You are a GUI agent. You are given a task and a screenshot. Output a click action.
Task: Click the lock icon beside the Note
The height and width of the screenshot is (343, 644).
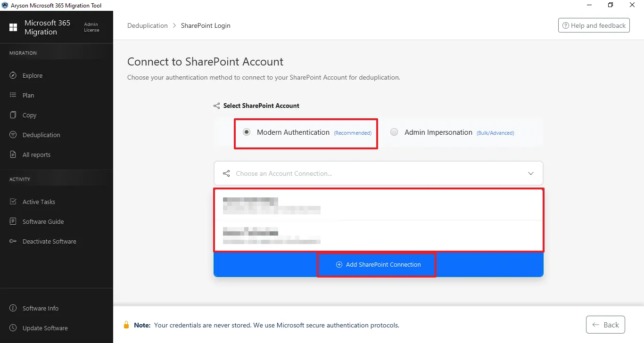(126, 325)
